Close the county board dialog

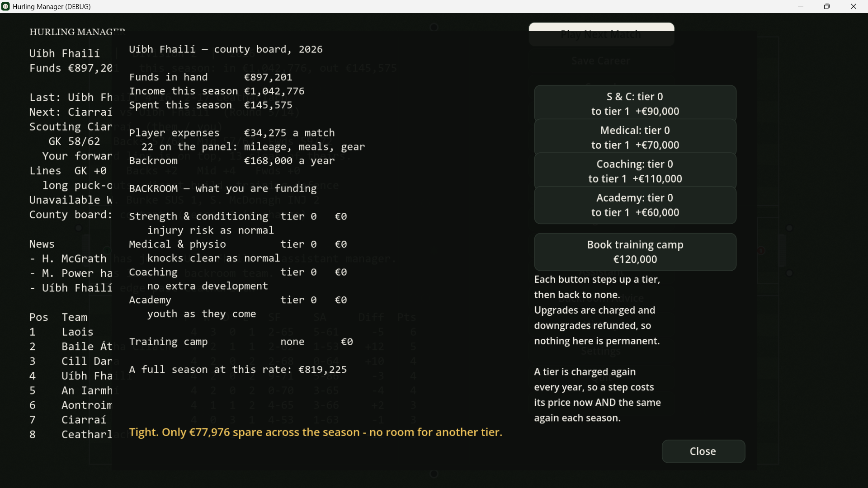(703, 451)
